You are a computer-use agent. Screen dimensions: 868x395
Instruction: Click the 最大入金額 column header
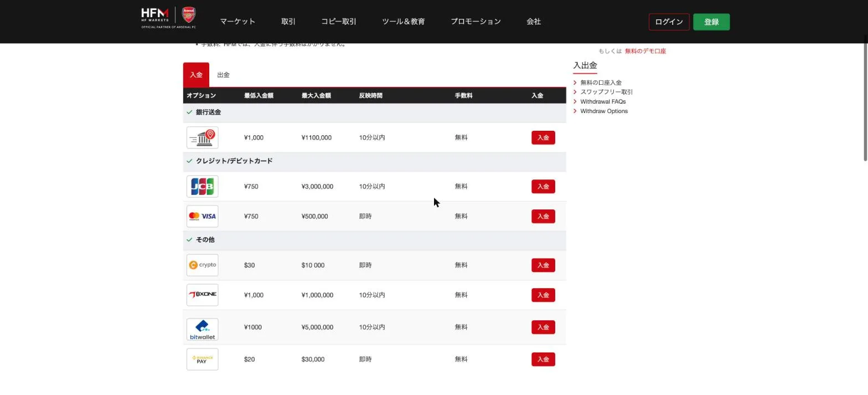[x=316, y=96]
